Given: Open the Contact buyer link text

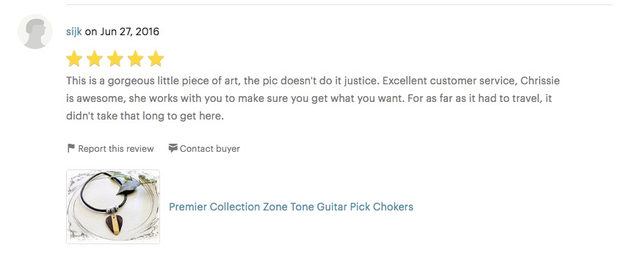Looking at the screenshot, I should (210, 149).
